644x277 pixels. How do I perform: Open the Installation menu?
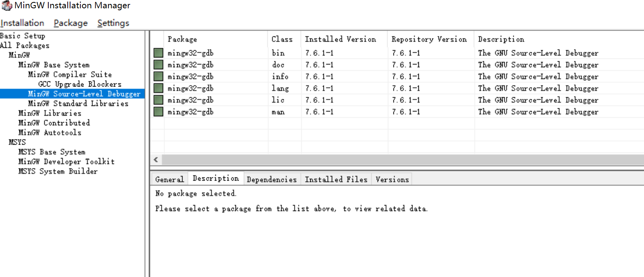23,23
